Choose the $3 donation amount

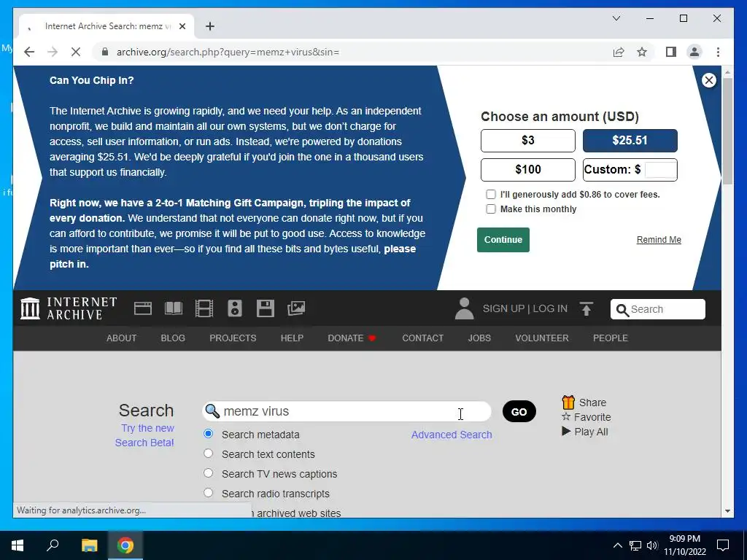tap(528, 141)
